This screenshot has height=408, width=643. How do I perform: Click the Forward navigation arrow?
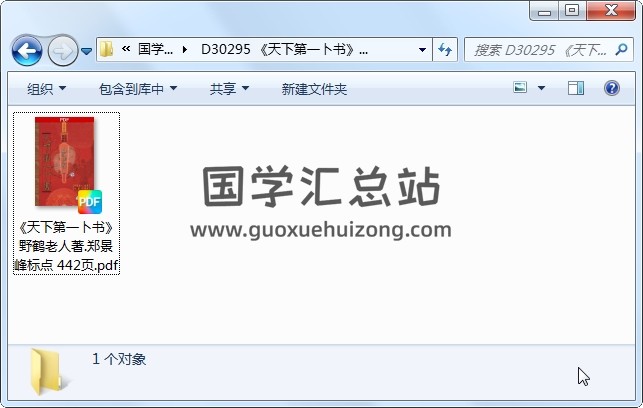point(63,51)
